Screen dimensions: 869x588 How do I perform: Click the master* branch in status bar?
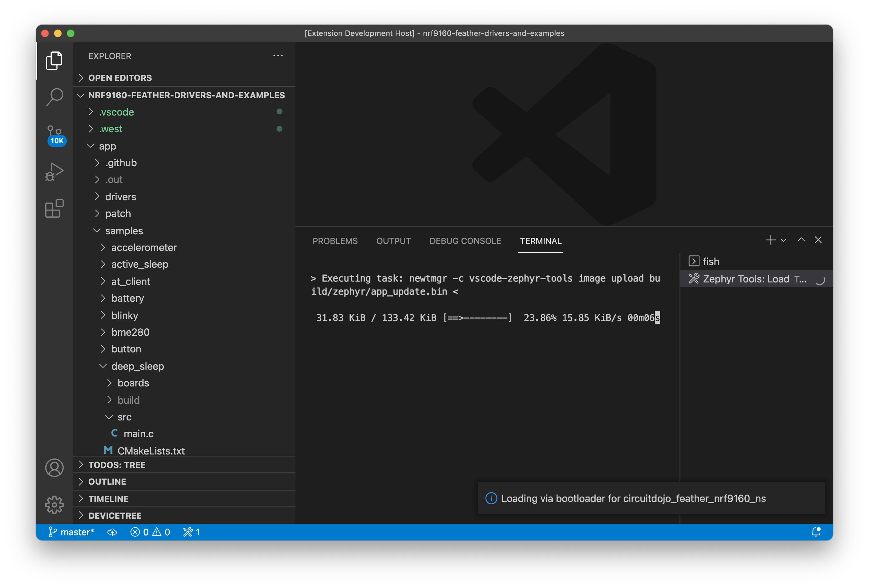(x=72, y=532)
